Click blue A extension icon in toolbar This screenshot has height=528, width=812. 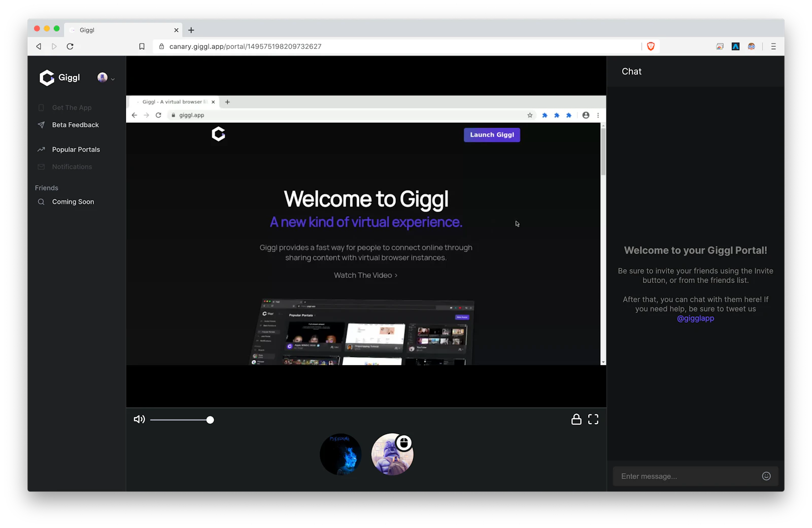pyautogui.click(x=735, y=46)
